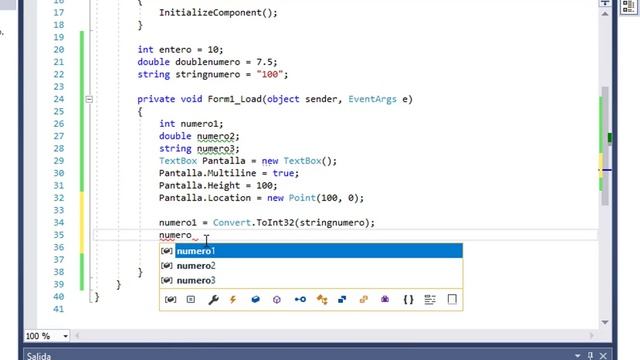The image size is (640, 360).
Task: Click the namespaces curly braces filter
Action: (408, 300)
